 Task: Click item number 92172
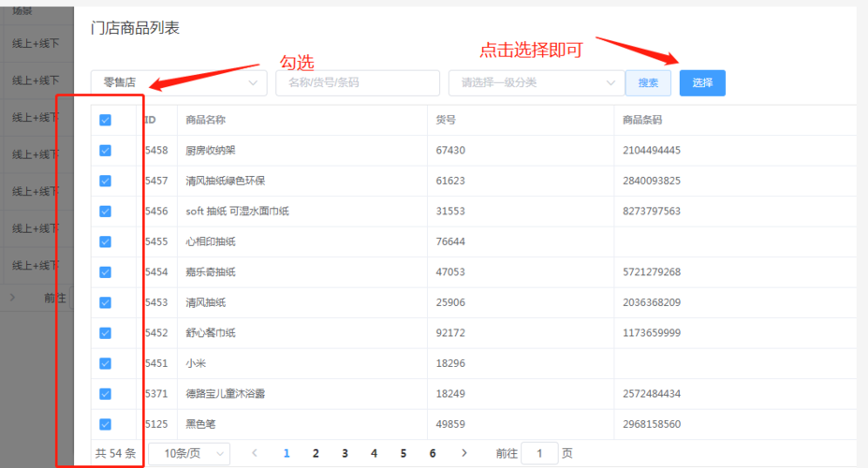[x=450, y=333]
